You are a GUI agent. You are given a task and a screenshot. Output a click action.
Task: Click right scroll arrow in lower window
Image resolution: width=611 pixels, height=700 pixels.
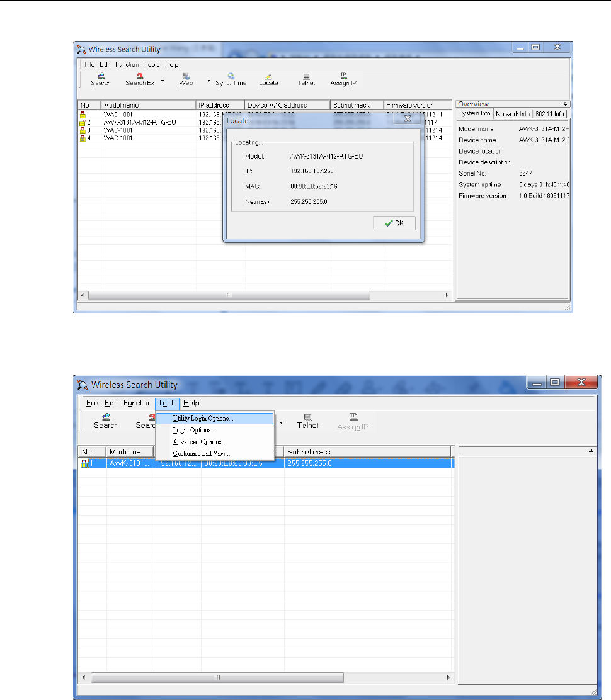pos(448,678)
